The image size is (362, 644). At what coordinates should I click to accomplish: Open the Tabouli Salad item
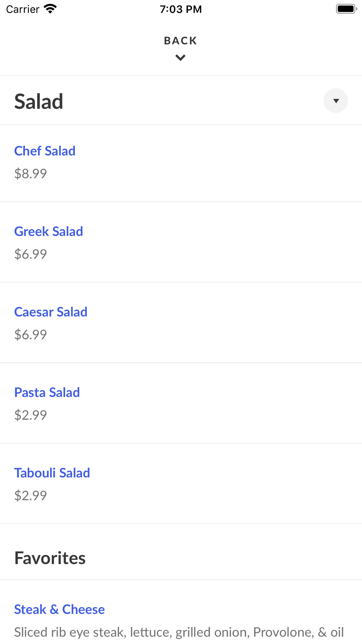52,473
